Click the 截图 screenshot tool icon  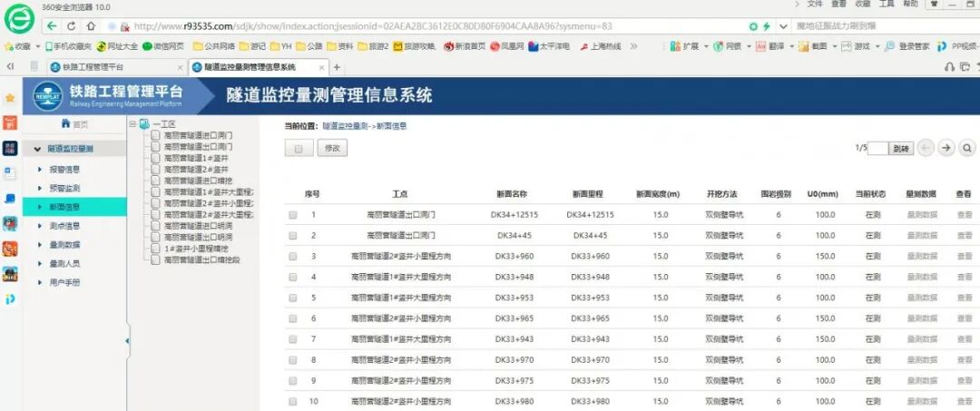click(x=802, y=46)
